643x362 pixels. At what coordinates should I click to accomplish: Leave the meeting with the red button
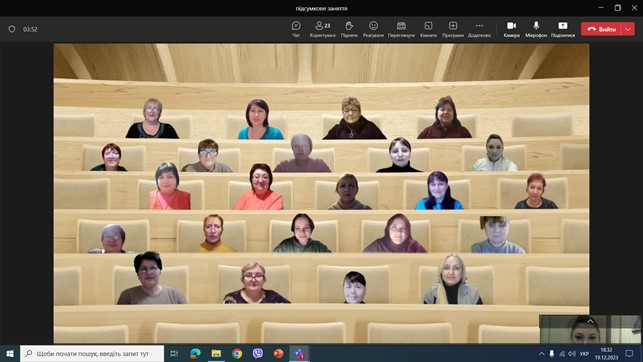[x=602, y=29]
